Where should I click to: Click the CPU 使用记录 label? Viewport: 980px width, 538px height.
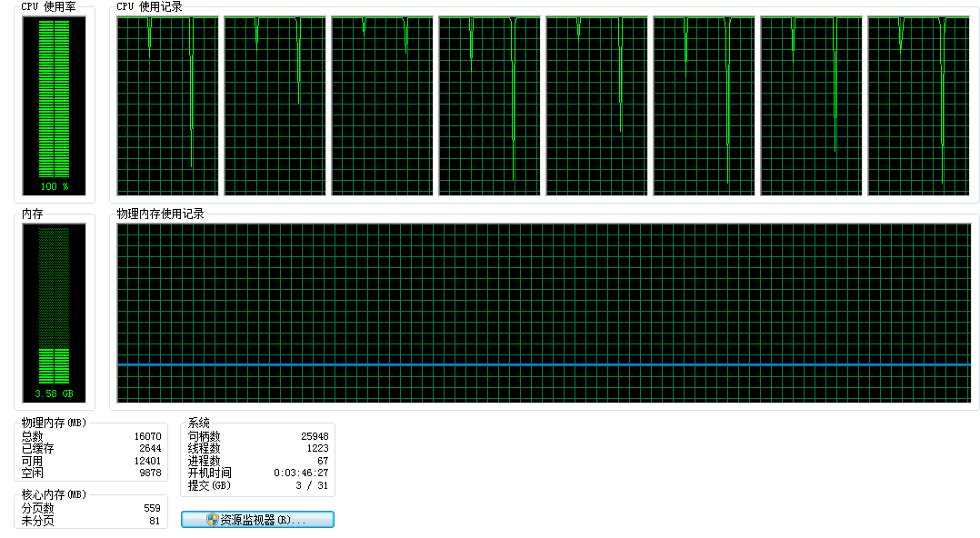pyautogui.click(x=149, y=7)
